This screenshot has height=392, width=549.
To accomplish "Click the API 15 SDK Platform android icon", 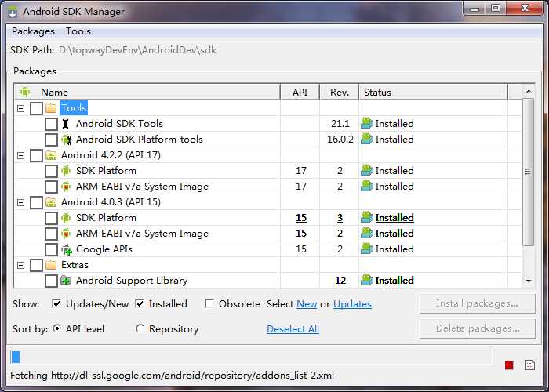I will (x=66, y=218).
